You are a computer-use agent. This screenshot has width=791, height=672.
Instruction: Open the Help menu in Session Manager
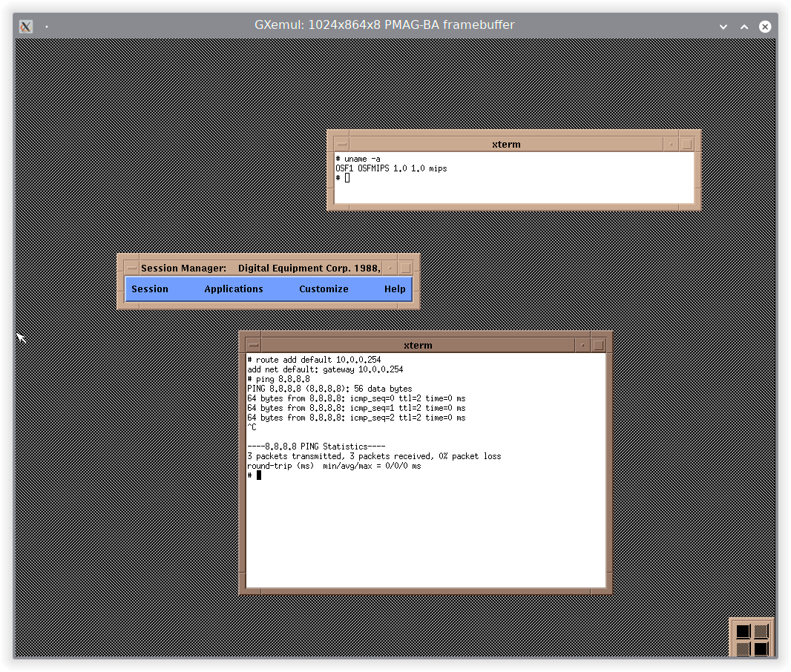395,289
